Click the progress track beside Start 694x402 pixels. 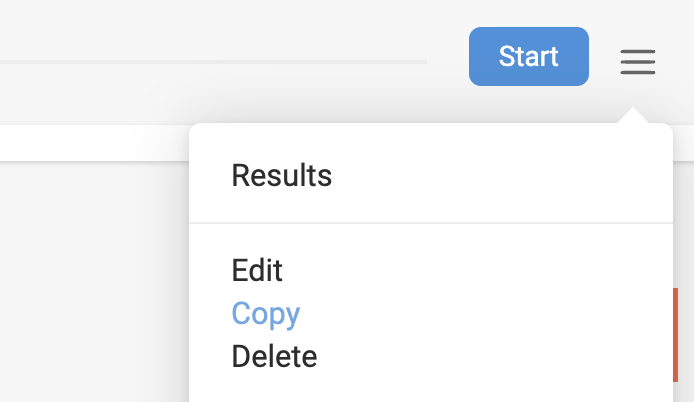[213, 62]
